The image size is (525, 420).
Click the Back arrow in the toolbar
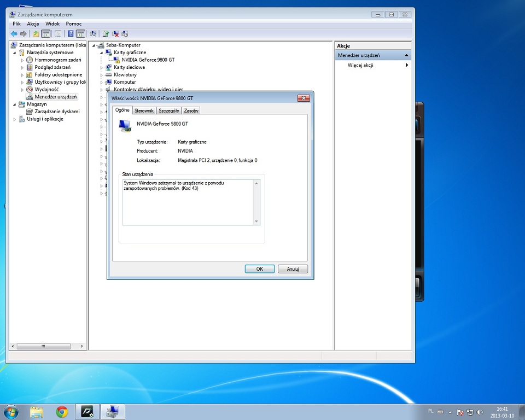(x=14, y=33)
